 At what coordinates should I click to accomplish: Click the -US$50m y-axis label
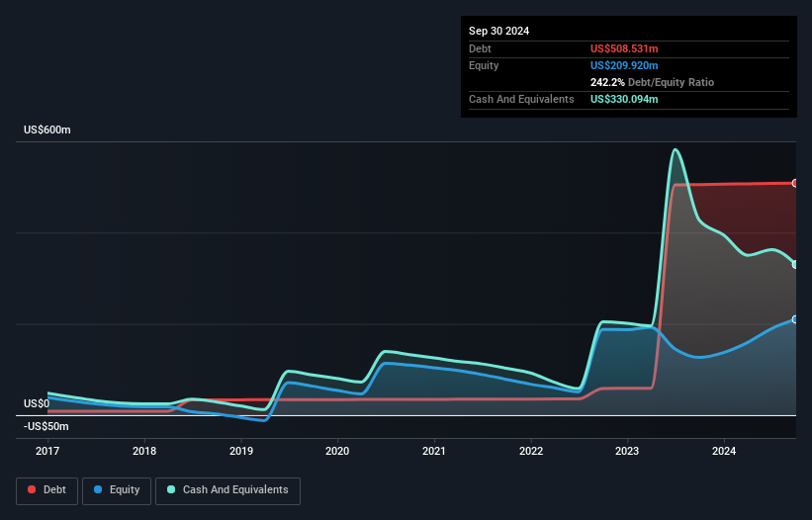[x=46, y=426]
